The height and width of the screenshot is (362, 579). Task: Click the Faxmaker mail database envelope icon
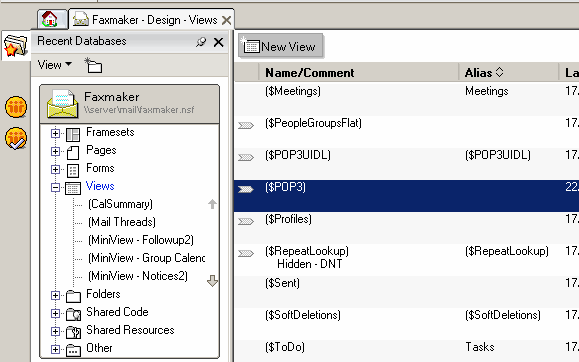(x=62, y=104)
